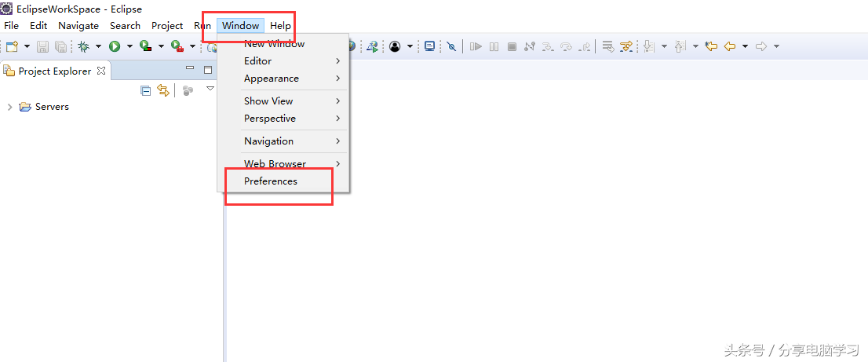868x362 pixels.
Task: Click Collapse All in Project Explorer
Action: 146,91
